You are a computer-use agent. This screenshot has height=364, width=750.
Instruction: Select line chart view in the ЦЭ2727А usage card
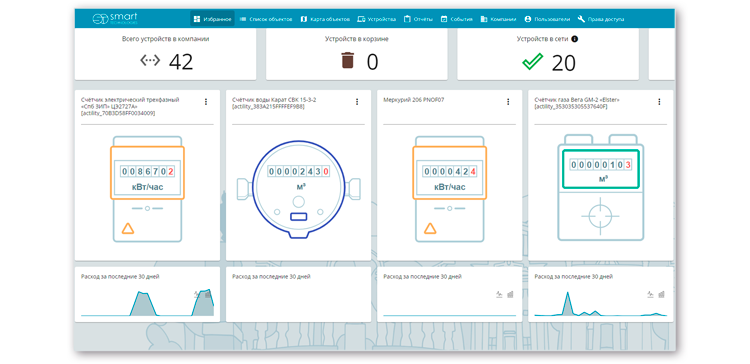197,294
